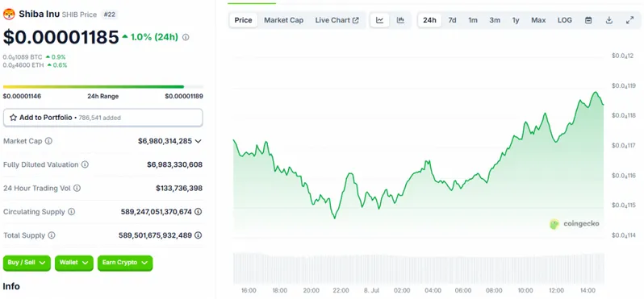The image size is (644, 299).
Task: Switch to the Market Cap tab
Action: (284, 20)
